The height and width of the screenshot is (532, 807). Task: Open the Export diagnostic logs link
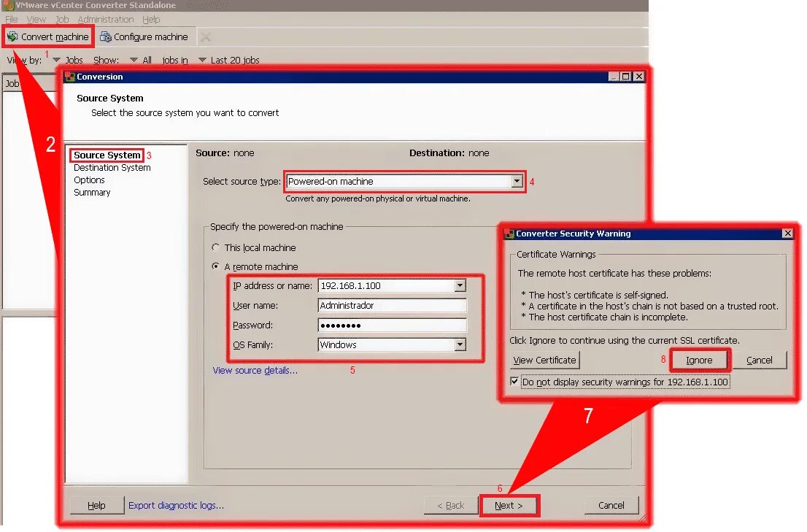[176, 506]
